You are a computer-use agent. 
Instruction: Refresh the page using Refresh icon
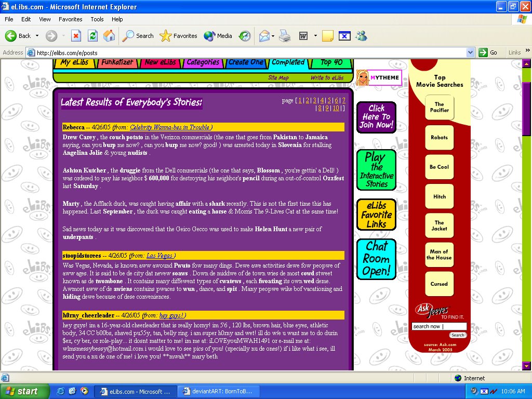92,36
